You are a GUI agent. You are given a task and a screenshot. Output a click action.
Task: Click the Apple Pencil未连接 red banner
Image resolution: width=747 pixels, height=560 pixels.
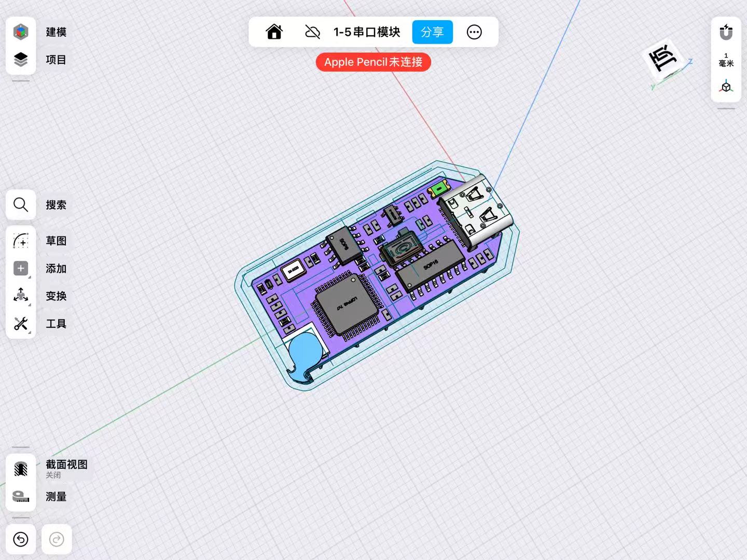pyautogui.click(x=374, y=62)
